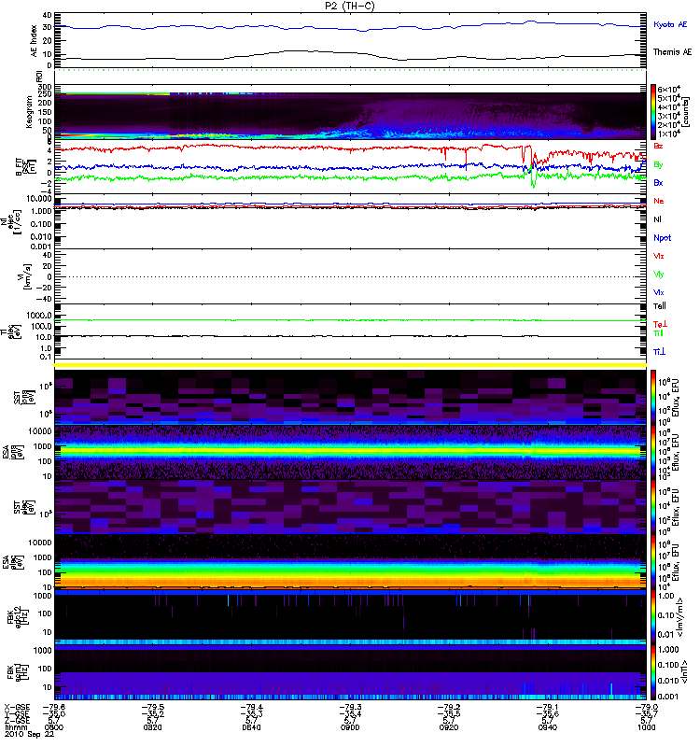Click the X-GSE value -79.3
700x747 pixels.
tap(350, 708)
